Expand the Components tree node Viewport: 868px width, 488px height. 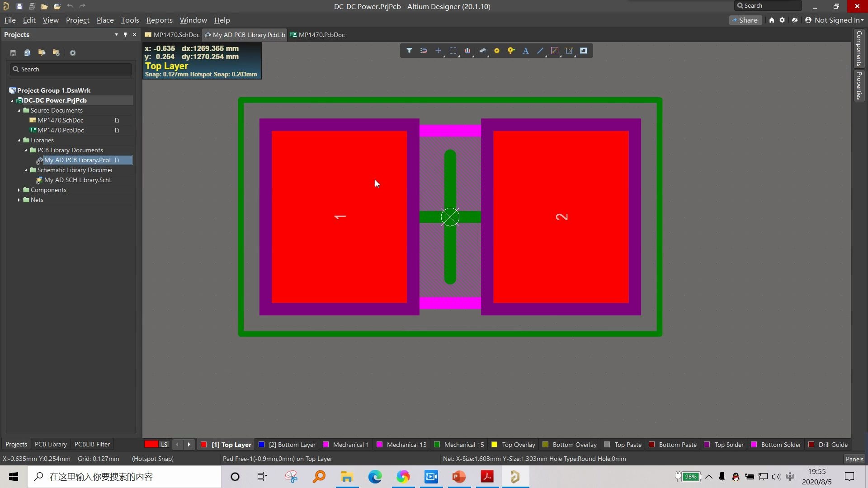19,190
